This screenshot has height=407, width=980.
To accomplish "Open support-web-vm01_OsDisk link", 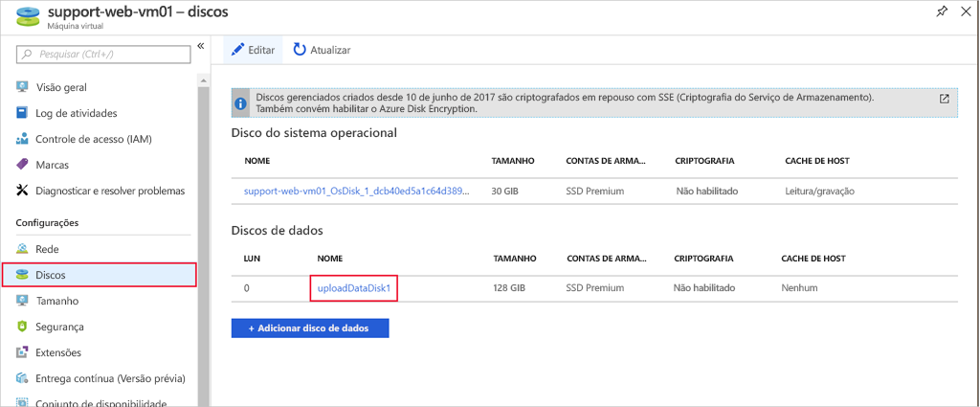I will 357,191.
